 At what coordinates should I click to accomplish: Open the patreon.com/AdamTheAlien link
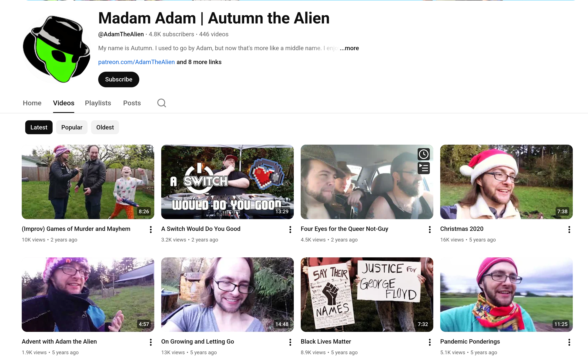(x=136, y=62)
